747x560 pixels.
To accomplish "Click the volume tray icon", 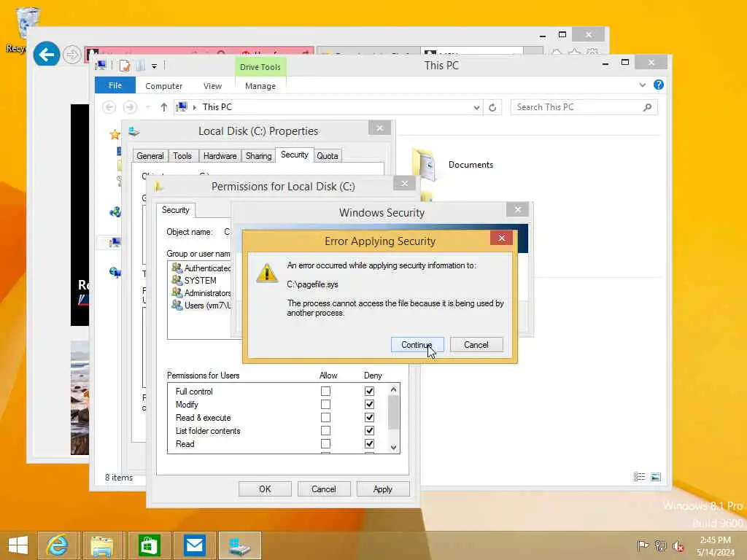I will [x=678, y=545].
